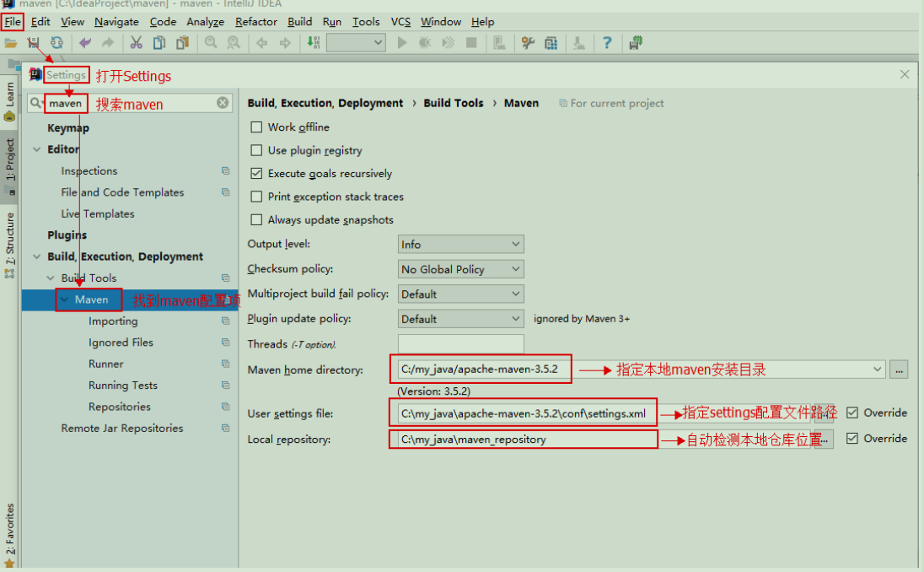Open the Checksum policy dropdown
The height and width of the screenshot is (572, 924).
click(x=461, y=269)
